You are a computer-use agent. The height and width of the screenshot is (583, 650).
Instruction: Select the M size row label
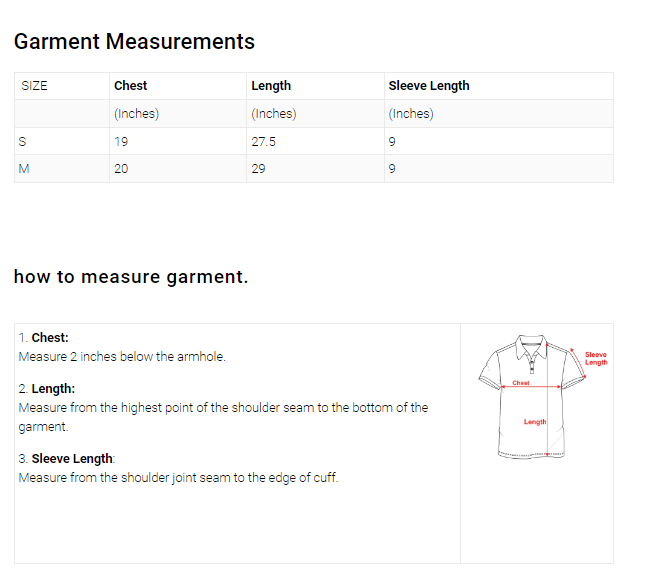point(24,169)
